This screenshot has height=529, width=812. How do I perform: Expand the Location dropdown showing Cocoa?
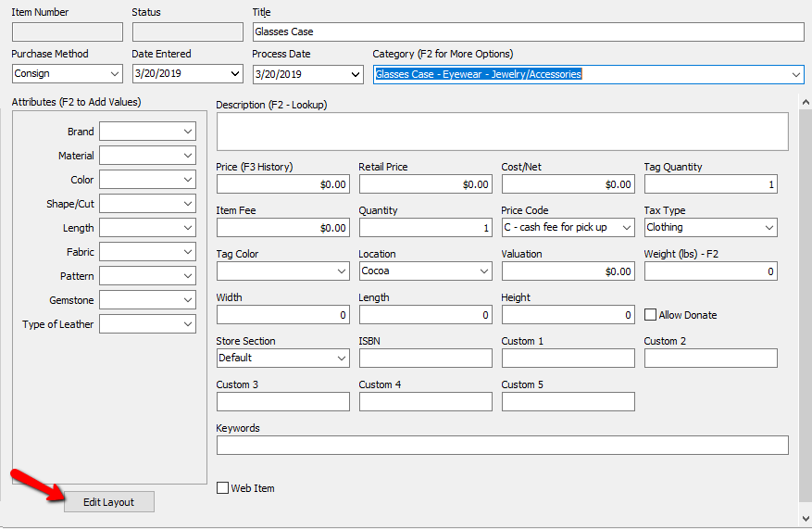[426, 271]
